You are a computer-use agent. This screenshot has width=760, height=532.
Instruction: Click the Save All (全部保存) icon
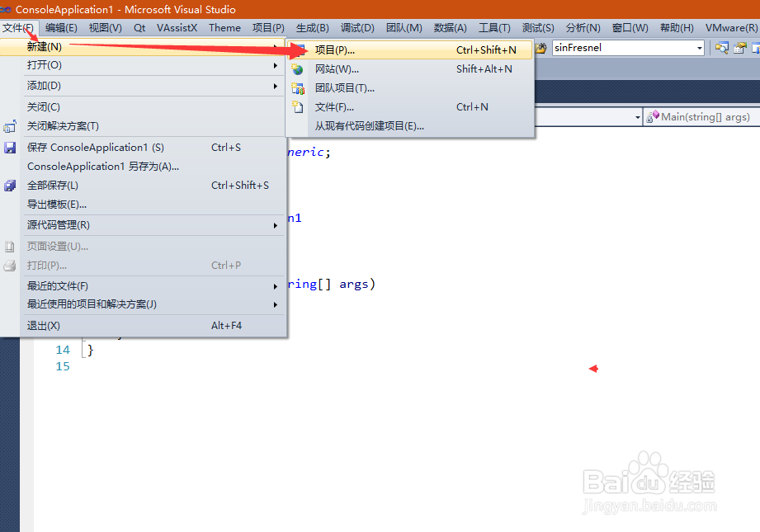10,186
